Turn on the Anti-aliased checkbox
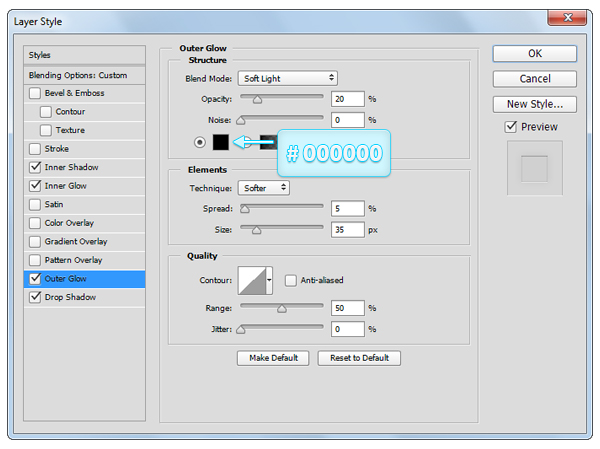The width and height of the screenshot is (600, 449). pos(291,280)
